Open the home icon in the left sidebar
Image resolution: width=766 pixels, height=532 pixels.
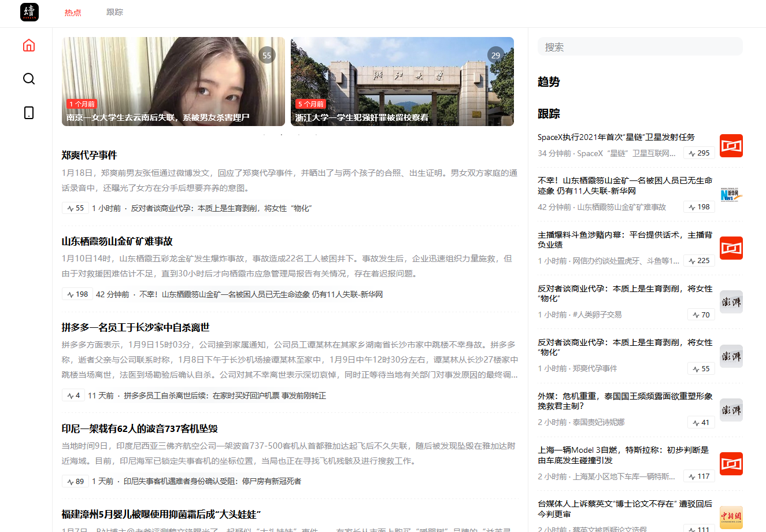[29, 46]
